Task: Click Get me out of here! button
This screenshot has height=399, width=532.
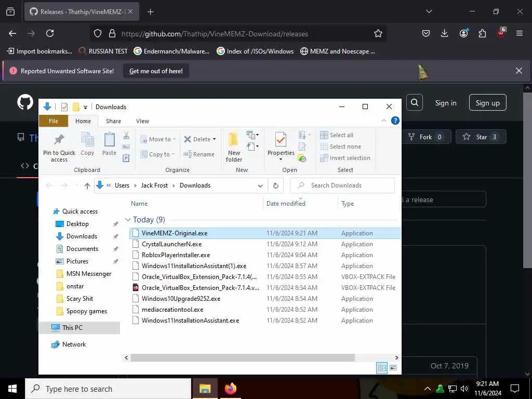Action: point(156,71)
